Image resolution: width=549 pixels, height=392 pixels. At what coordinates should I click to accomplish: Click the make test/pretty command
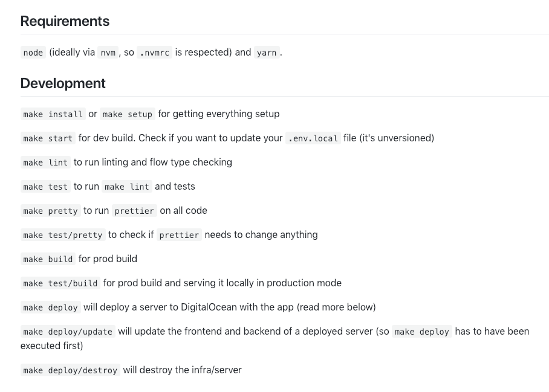63,234
